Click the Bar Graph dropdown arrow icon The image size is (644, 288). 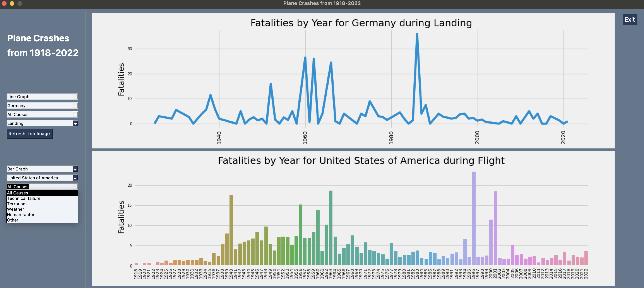pos(75,169)
